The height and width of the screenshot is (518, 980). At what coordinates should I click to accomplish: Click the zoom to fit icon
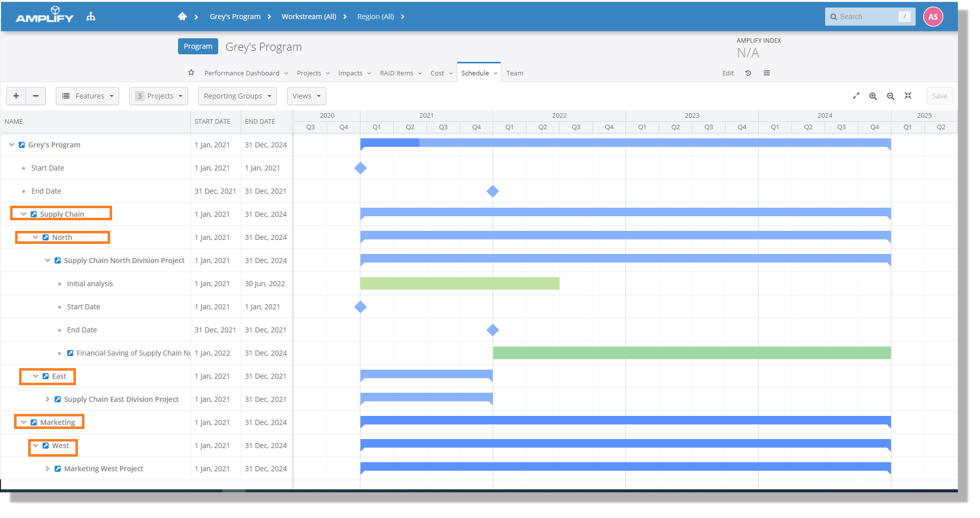pyautogui.click(x=908, y=96)
